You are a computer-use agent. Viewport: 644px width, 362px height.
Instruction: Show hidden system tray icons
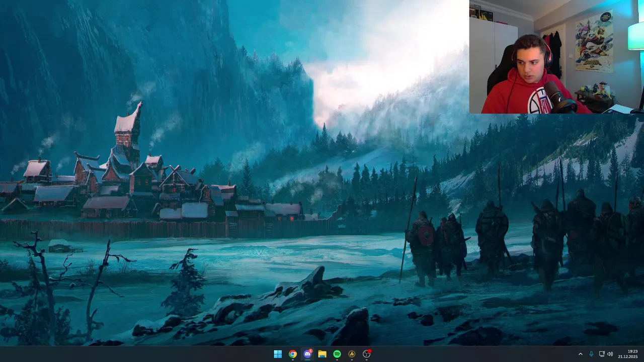point(580,354)
